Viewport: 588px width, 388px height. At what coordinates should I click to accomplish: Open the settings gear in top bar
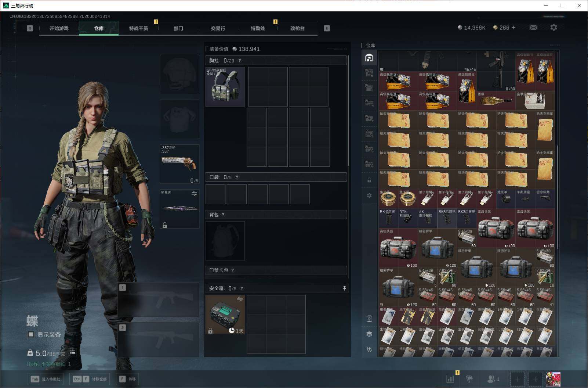coord(553,28)
